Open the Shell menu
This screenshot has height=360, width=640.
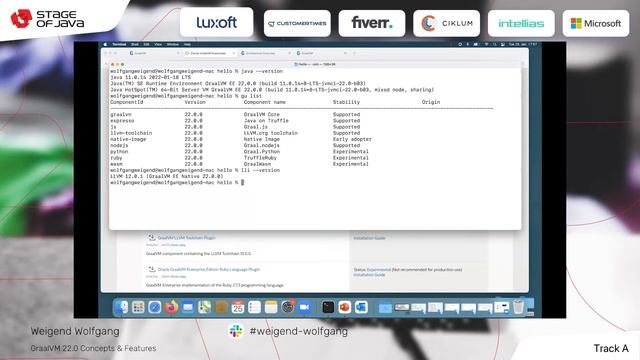tap(135, 44)
